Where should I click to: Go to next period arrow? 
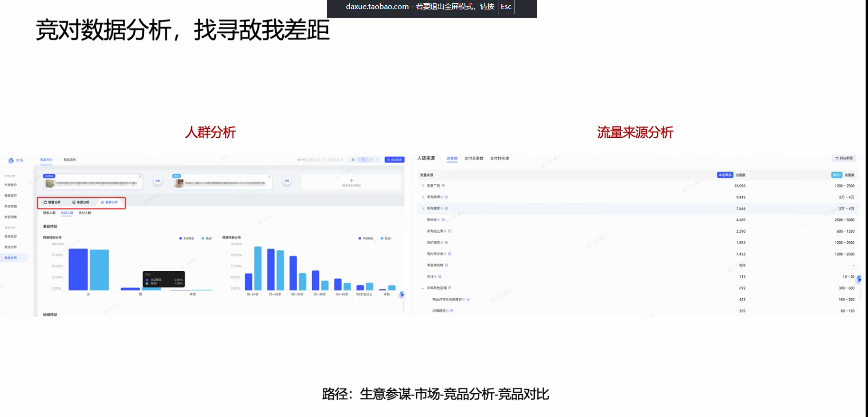coord(377,160)
